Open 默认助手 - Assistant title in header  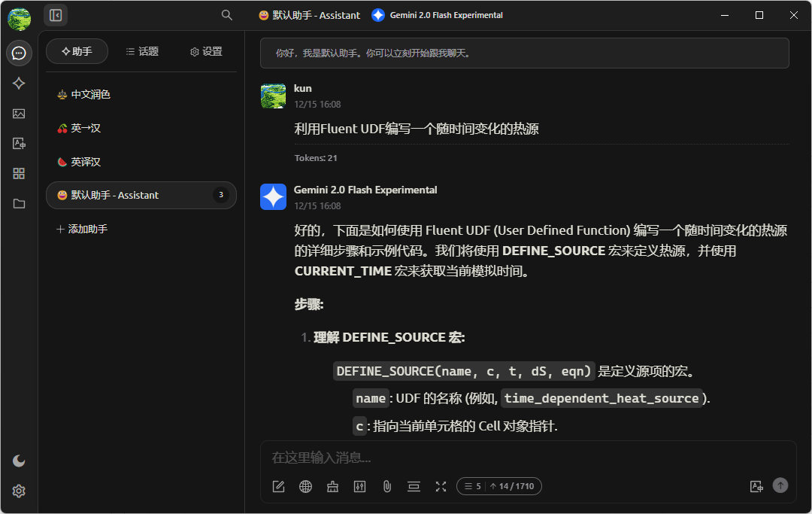310,16
